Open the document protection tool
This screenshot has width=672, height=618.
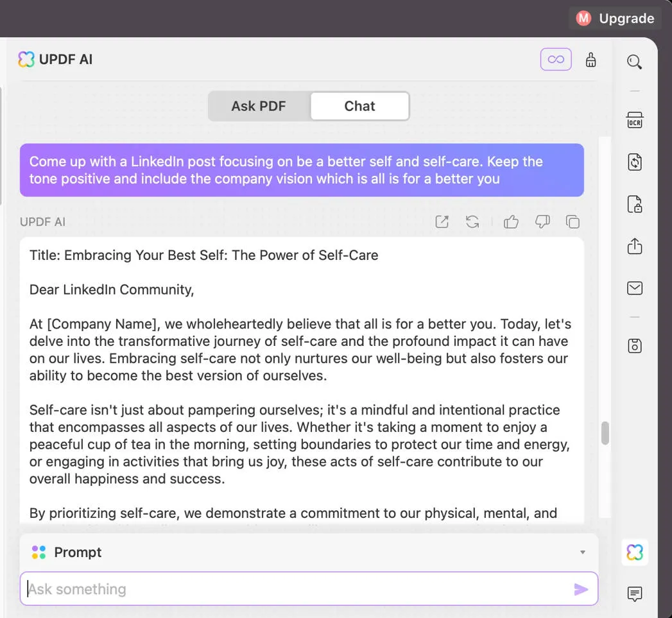pyautogui.click(x=635, y=204)
